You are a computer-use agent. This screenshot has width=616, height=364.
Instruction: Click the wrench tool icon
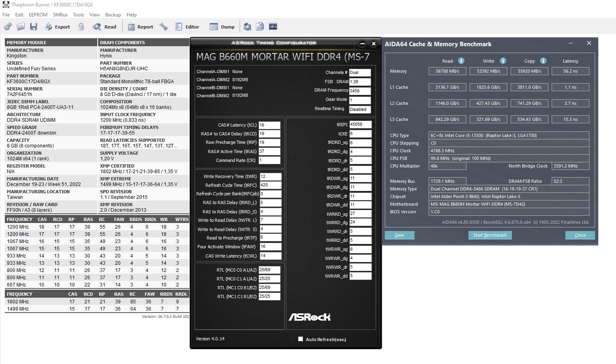pos(164,27)
